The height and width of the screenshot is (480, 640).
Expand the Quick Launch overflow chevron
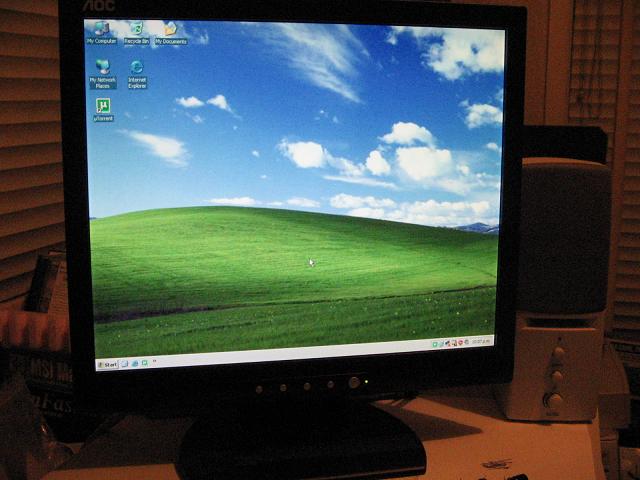coord(154,361)
